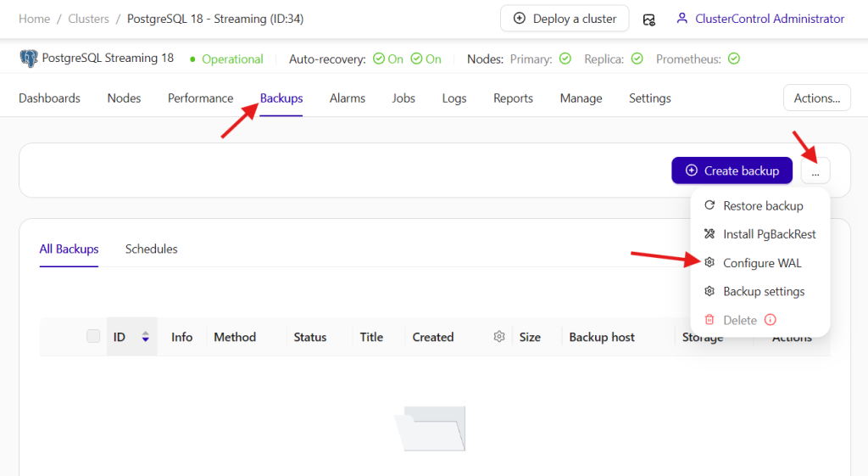Click the Info column header
Screen dimensions: 868x476
pos(181,337)
